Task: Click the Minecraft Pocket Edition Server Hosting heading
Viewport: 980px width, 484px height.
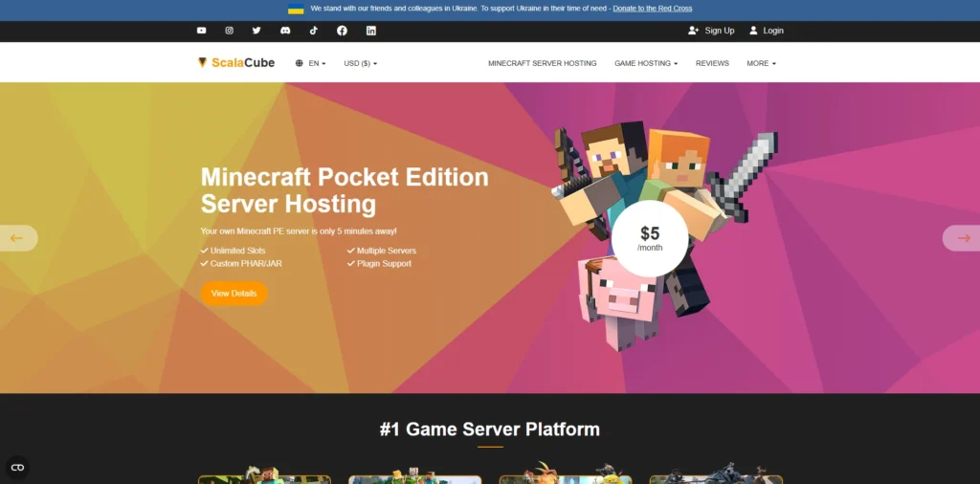Action: (x=345, y=190)
